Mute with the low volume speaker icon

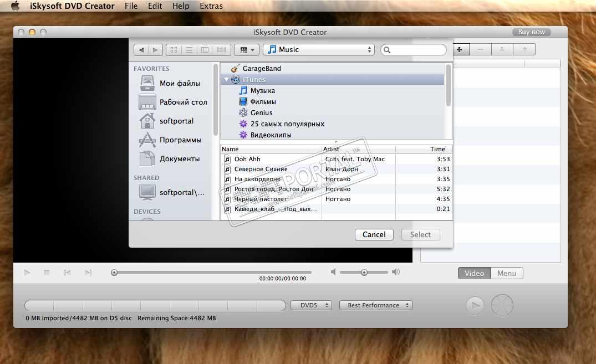[333, 272]
